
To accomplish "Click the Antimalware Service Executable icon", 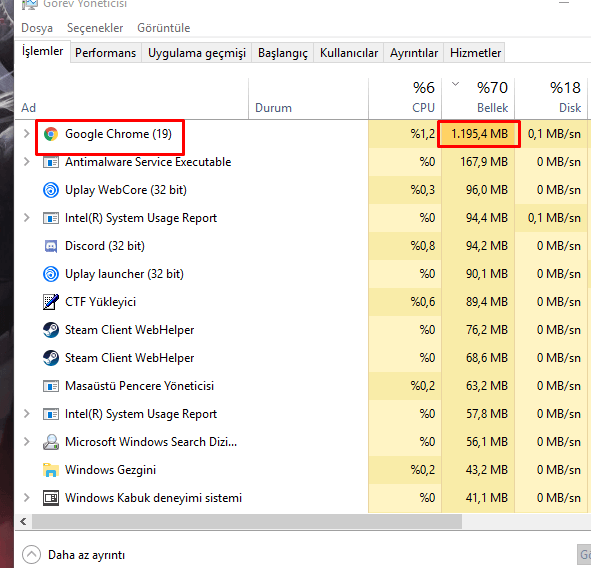I will 51,162.
